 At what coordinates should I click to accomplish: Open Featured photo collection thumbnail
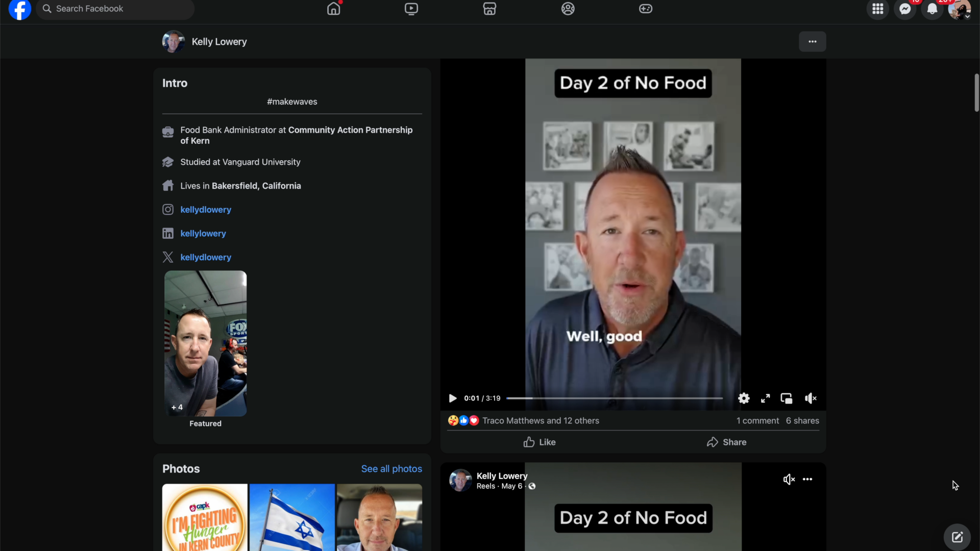(x=205, y=343)
